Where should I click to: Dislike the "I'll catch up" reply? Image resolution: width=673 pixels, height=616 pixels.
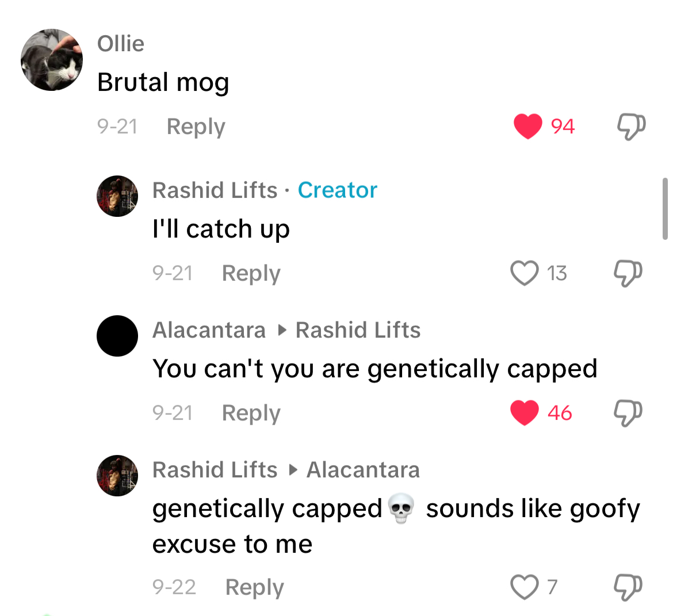(x=628, y=273)
